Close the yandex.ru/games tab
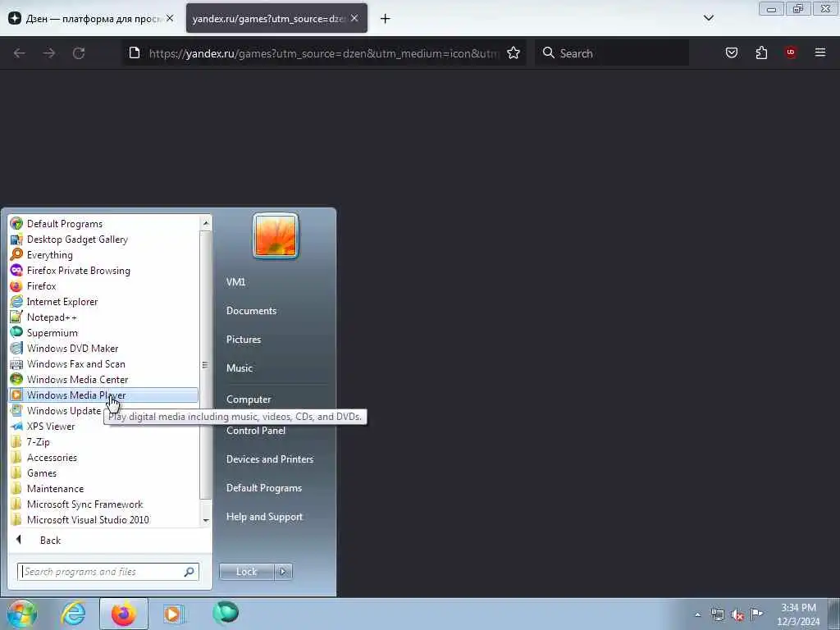This screenshot has width=840, height=630. pos(354,18)
